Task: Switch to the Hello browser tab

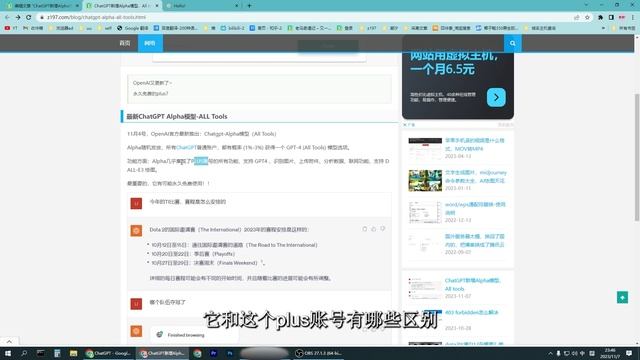Action: (x=201, y=6)
